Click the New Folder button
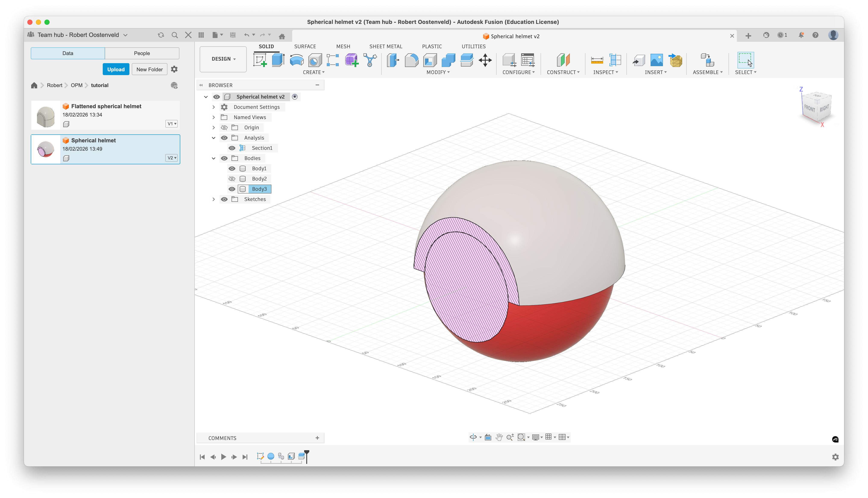Viewport: 868px width, 498px height. coord(149,69)
